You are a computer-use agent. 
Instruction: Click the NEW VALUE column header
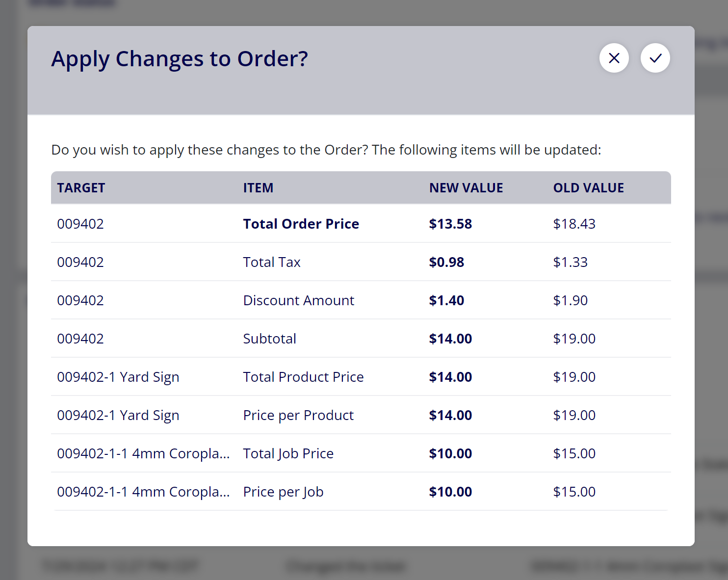(x=466, y=188)
